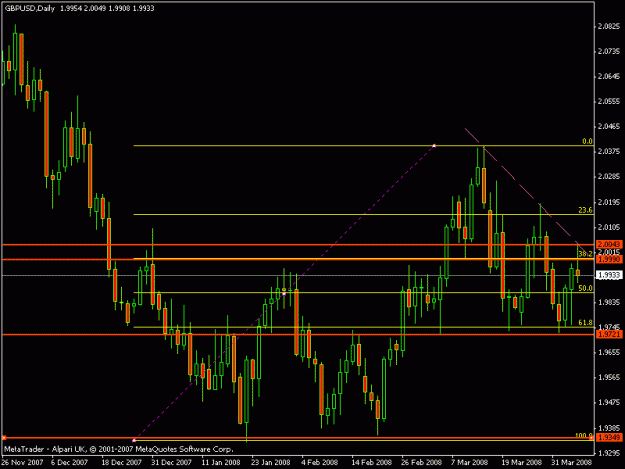Select the 2.0043 orange price tag
Viewport: 625px width, 469px height.
(609, 244)
